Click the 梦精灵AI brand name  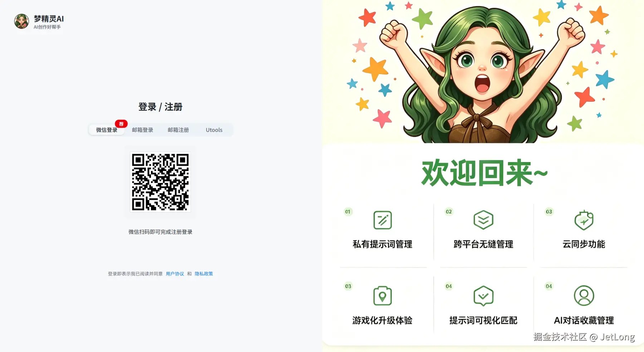(x=49, y=19)
